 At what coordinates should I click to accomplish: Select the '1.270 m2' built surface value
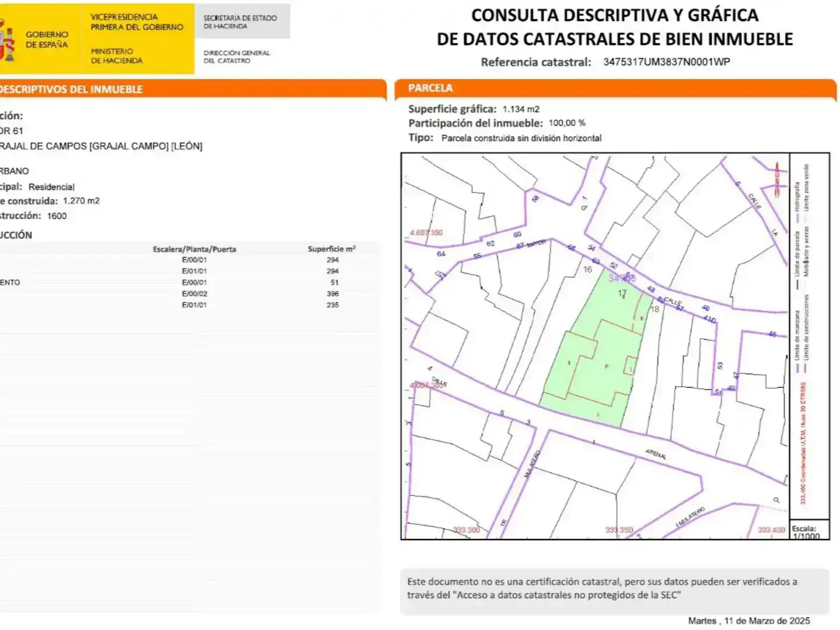pos(81,201)
